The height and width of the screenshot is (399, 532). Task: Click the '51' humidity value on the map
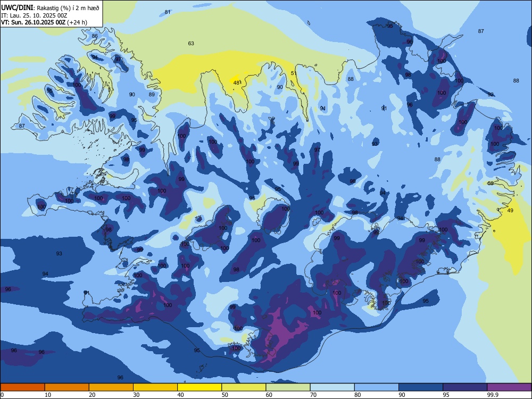294,73
